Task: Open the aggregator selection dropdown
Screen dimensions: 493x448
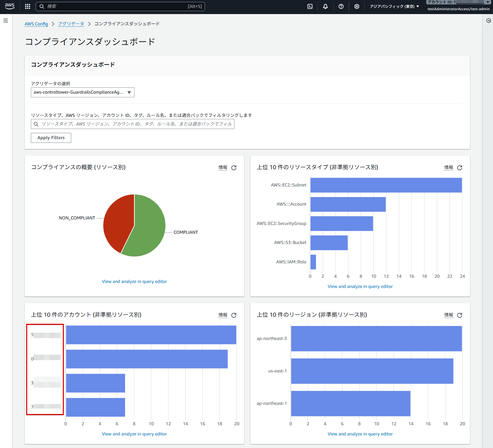Action: (x=82, y=92)
